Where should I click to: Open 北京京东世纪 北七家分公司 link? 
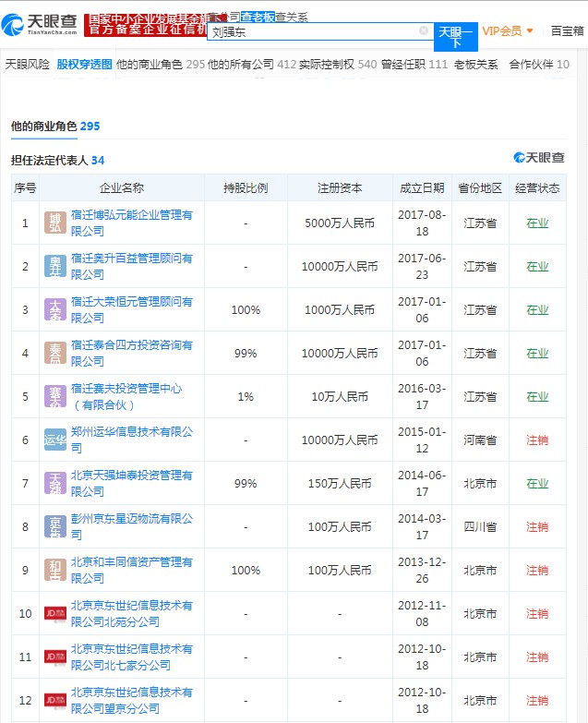[x=132, y=657]
